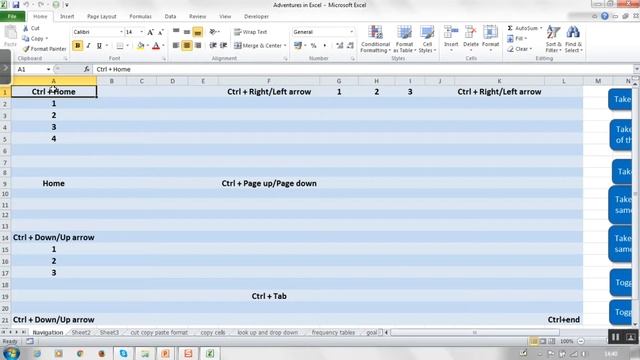
Task: Increase cell indent
Action: click(223, 45)
